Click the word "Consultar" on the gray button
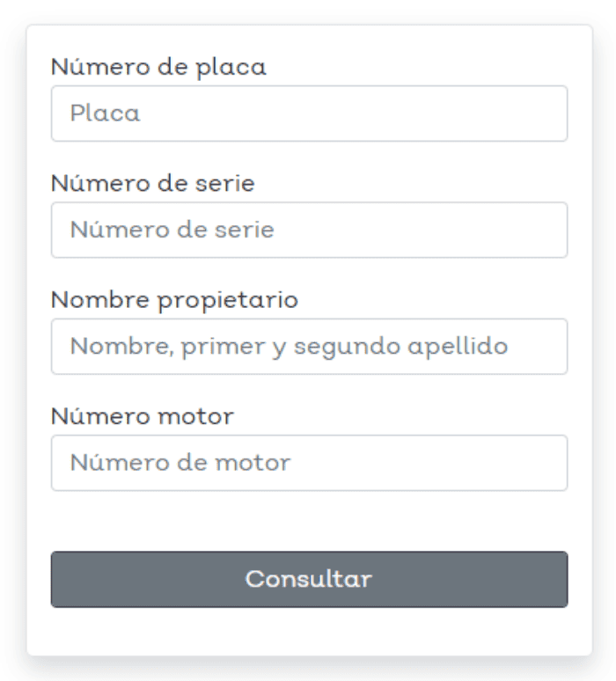 click(x=309, y=579)
